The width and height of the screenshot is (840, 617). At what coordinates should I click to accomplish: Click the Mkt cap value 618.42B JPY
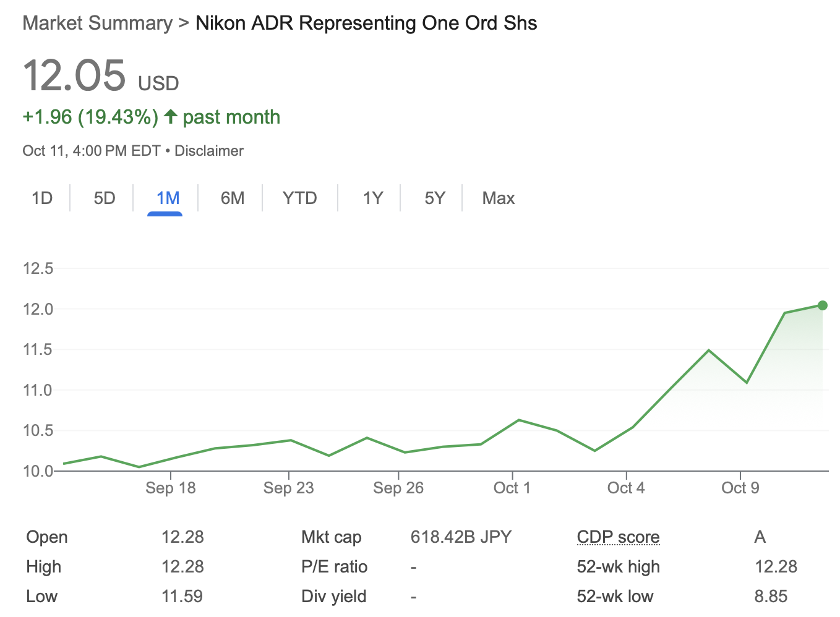[461, 537]
